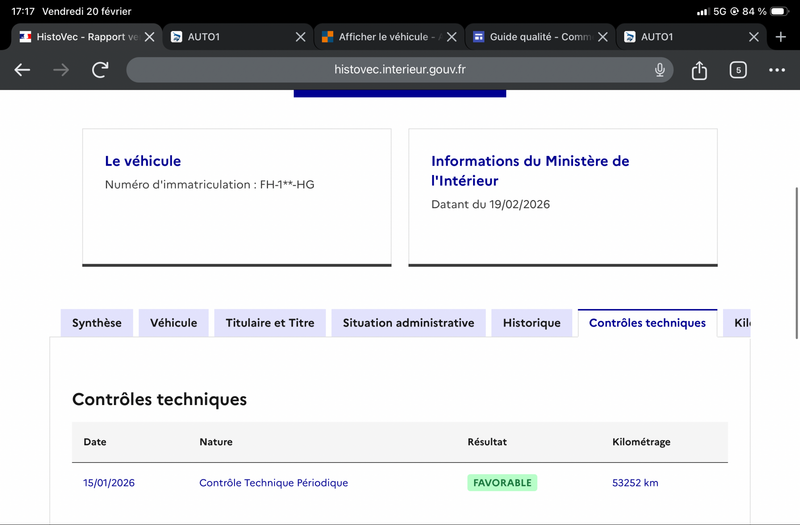Close the HistoVec browser tab

coord(149,37)
